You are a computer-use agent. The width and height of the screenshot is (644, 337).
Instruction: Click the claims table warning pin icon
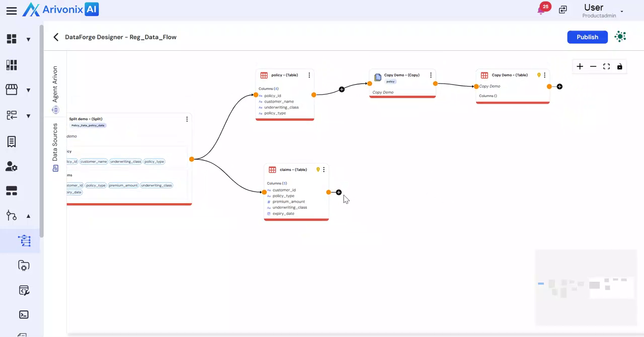317,170
